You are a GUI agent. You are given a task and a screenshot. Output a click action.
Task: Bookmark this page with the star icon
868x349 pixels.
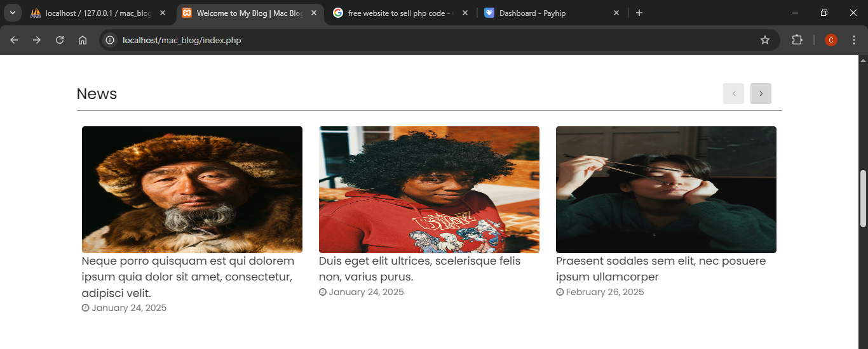coord(765,40)
